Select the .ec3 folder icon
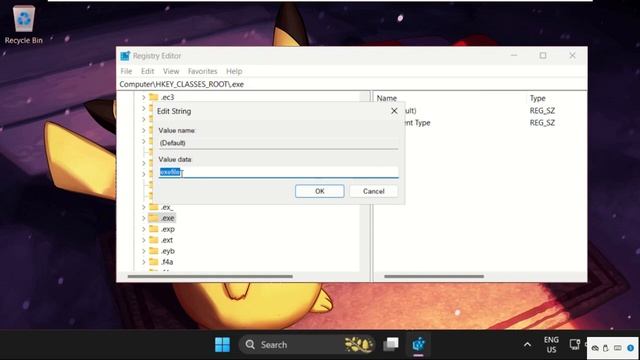 (154, 97)
